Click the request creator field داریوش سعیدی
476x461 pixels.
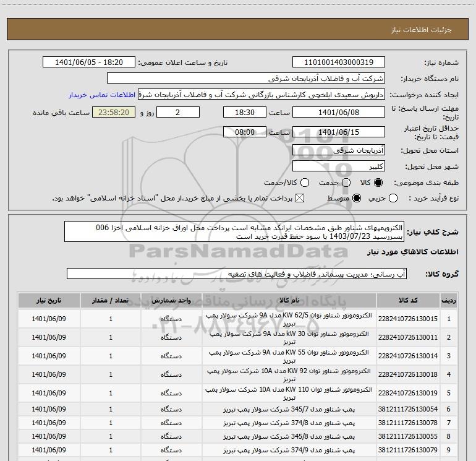[261, 95]
